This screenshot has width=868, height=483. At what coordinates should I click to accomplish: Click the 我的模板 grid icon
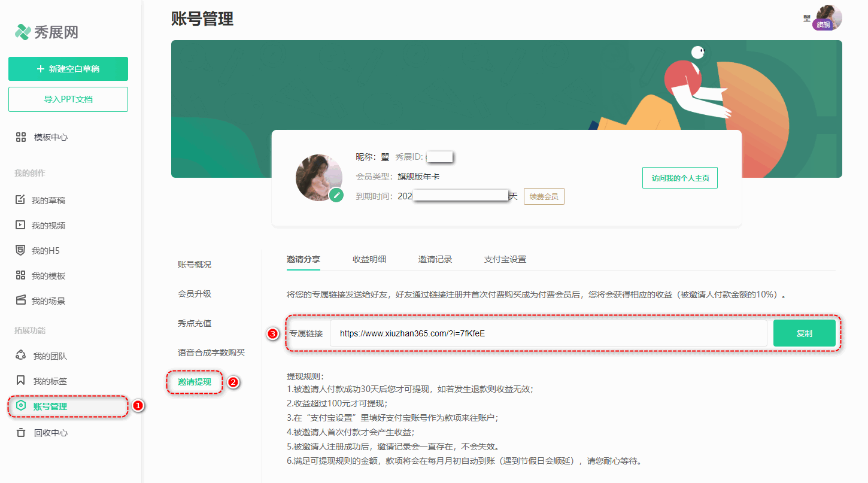pyautogui.click(x=20, y=275)
